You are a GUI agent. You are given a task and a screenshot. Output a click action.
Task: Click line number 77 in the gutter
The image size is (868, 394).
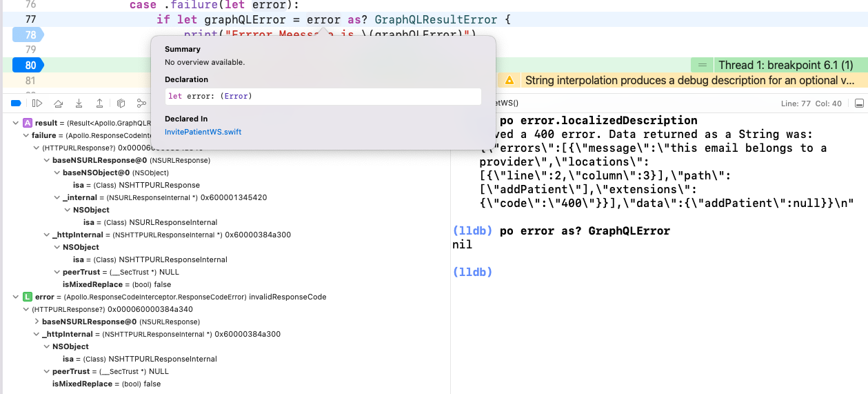[30, 19]
